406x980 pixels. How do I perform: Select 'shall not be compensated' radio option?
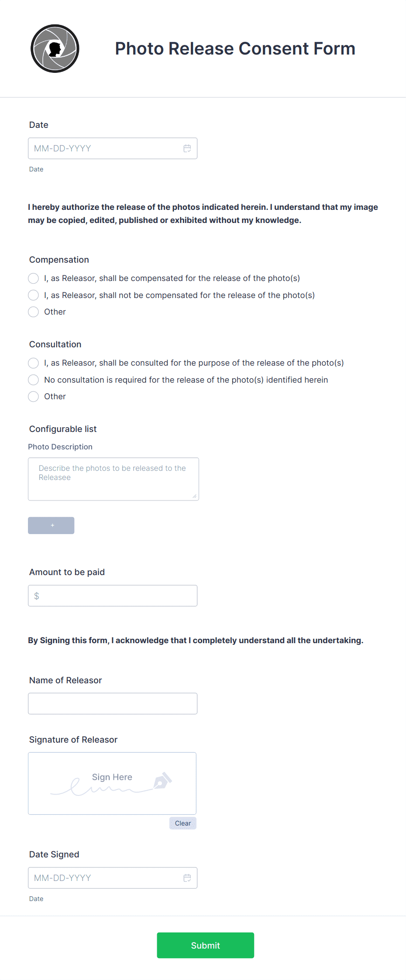coord(33,295)
